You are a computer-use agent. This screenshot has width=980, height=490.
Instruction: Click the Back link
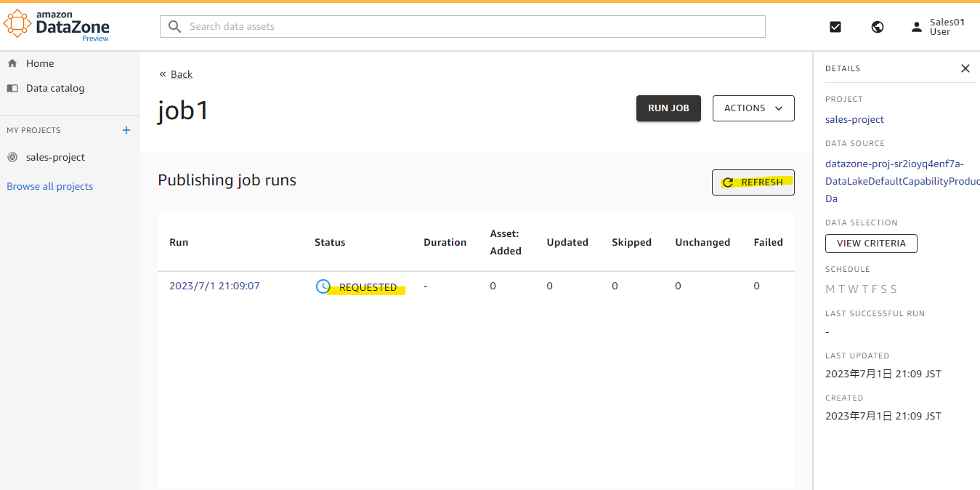coord(182,74)
